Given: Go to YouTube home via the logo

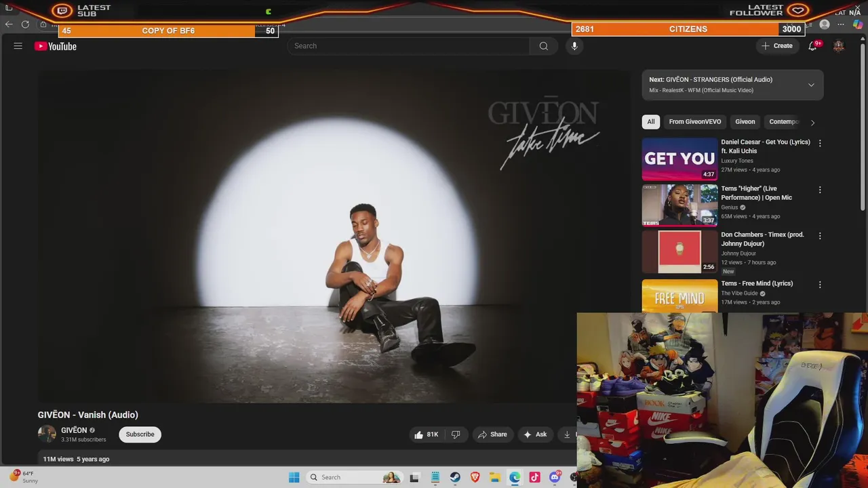Looking at the screenshot, I should coord(56,46).
